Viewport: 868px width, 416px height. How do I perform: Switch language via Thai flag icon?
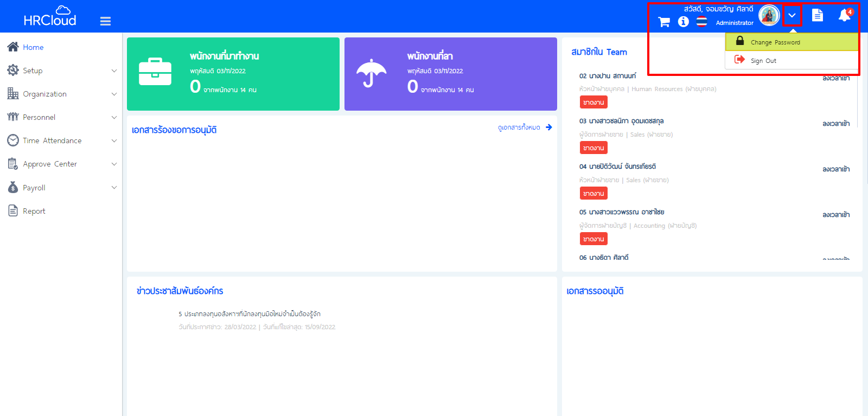click(x=702, y=22)
